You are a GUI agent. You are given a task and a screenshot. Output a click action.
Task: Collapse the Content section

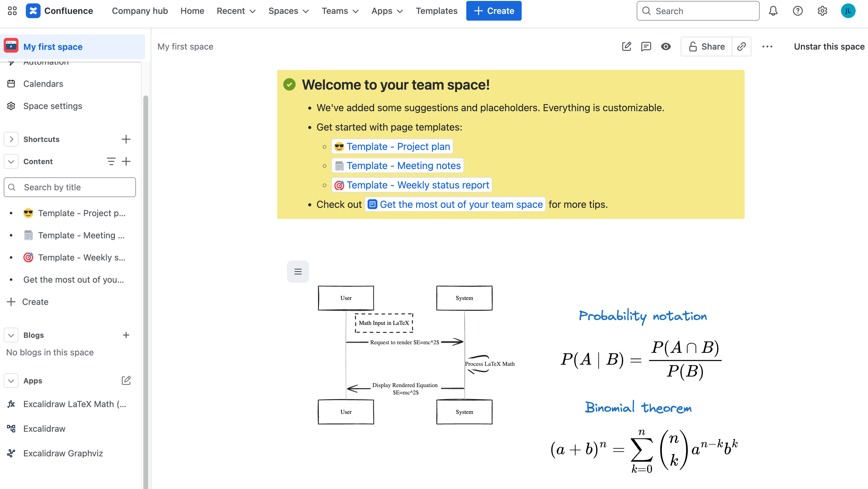coord(11,162)
